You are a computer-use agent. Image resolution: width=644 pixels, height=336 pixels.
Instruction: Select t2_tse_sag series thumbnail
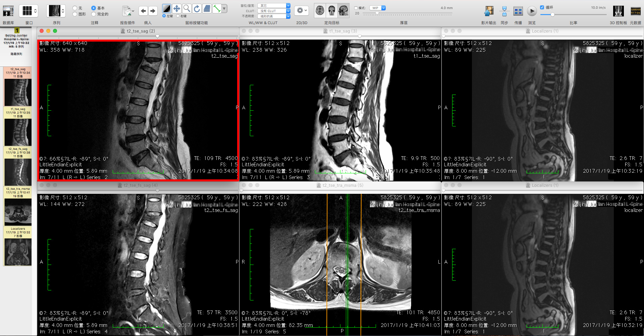(x=18, y=92)
